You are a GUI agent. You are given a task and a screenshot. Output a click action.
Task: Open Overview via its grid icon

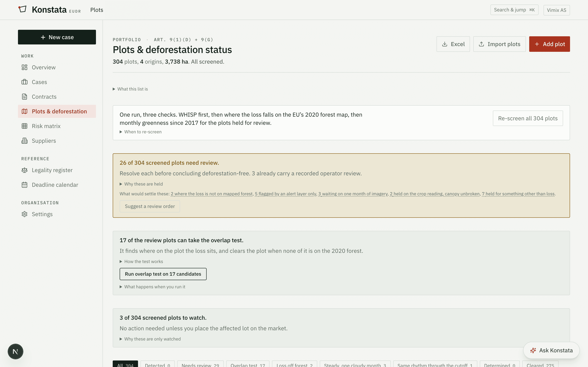(24, 67)
